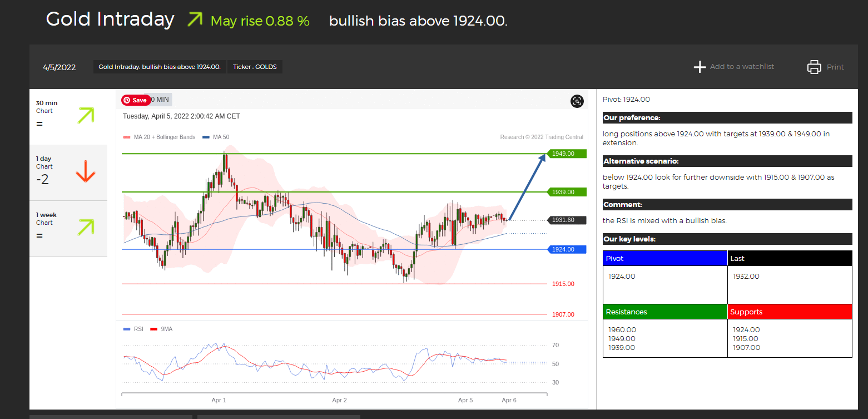Click the red 1915.00 support label
The height and width of the screenshot is (419, 868).
(563, 284)
